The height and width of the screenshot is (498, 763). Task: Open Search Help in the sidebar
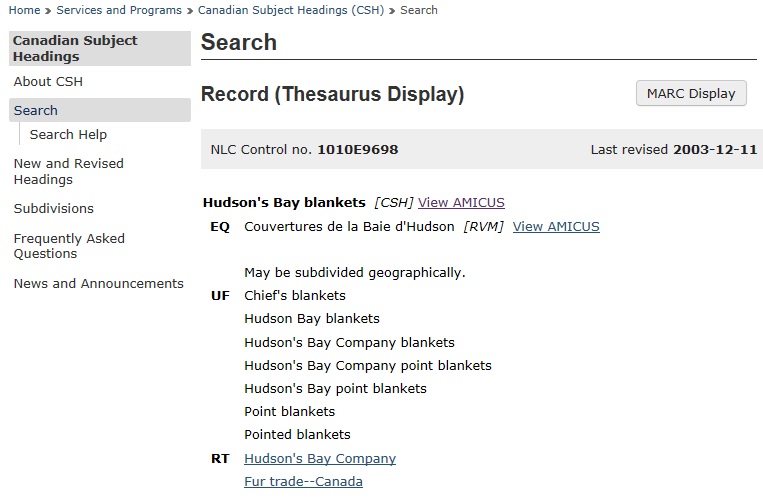pyautogui.click(x=68, y=134)
